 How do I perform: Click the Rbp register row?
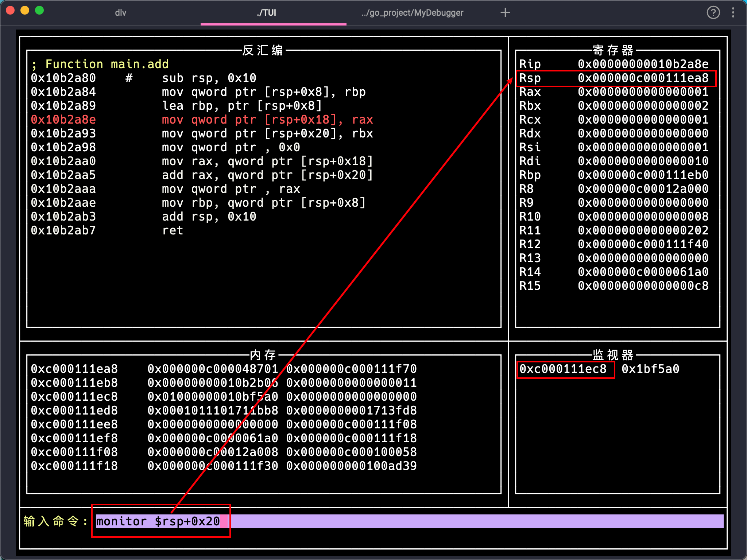click(x=614, y=175)
